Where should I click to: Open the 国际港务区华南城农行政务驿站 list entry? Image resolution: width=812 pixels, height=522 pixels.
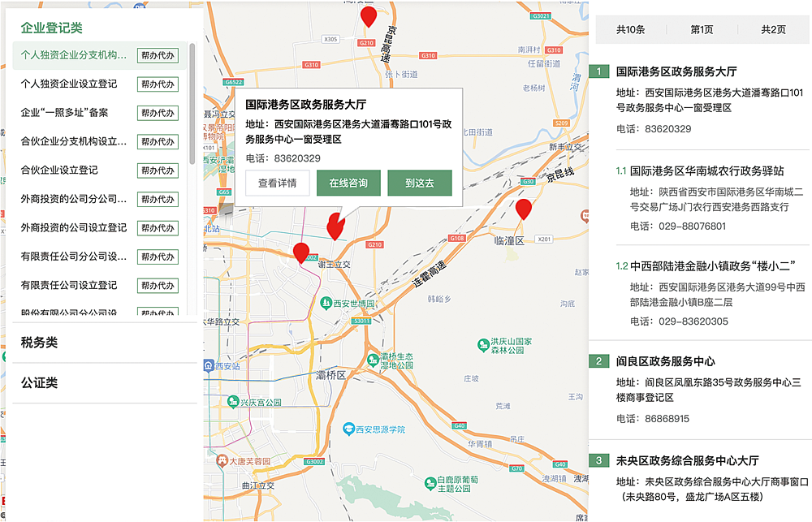(x=706, y=171)
